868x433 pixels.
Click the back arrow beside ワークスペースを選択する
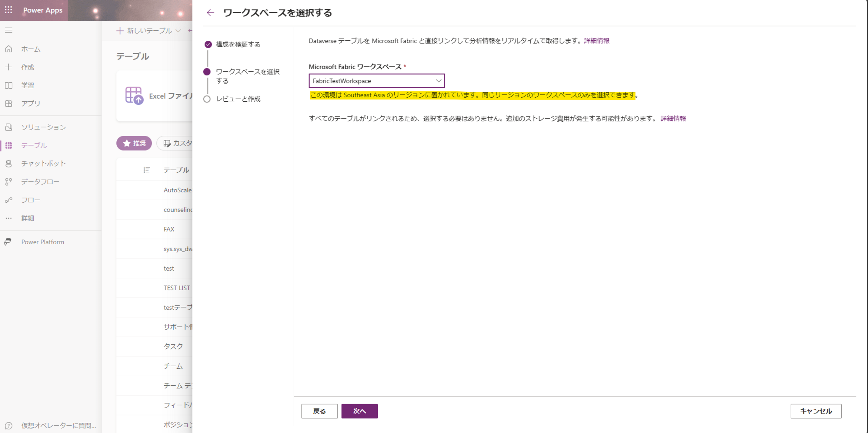point(211,13)
